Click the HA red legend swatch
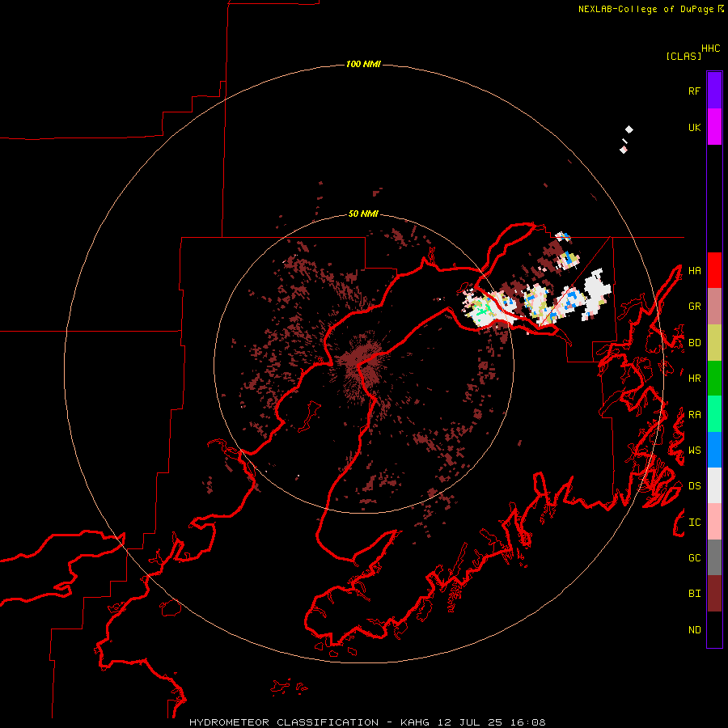 click(x=714, y=270)
